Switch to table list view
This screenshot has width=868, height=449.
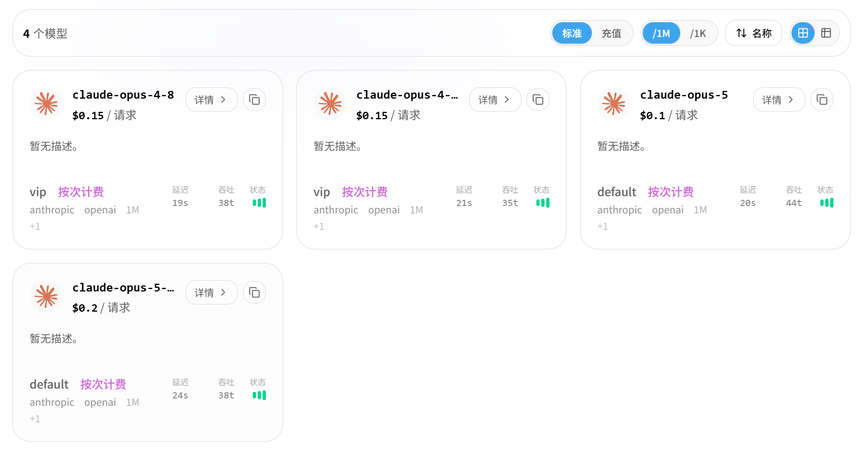(x=826, y=33)
